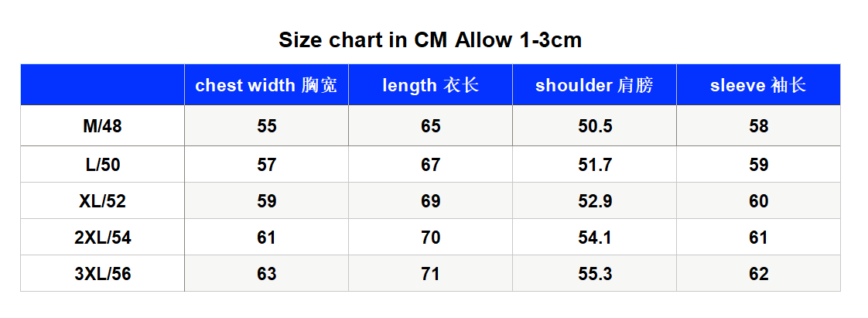This screenshot has height=318, width=868.
Task: Select the shoulder column header
Action: click(595, 85)
